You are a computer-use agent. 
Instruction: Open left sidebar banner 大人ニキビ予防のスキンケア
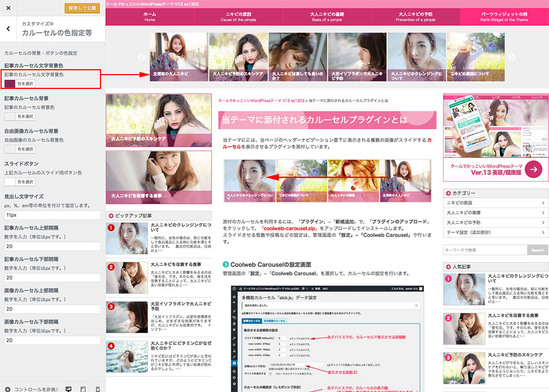[x=159, y=120]
